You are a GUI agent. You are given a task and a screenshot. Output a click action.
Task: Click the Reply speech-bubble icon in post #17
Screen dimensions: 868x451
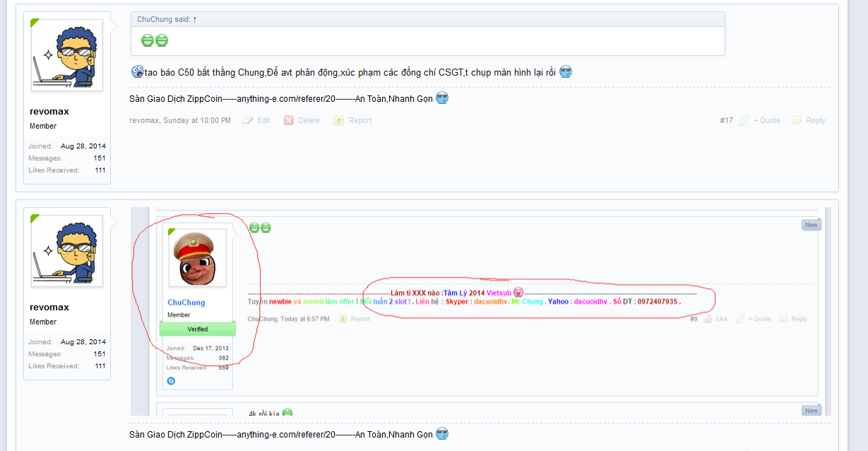797,121
